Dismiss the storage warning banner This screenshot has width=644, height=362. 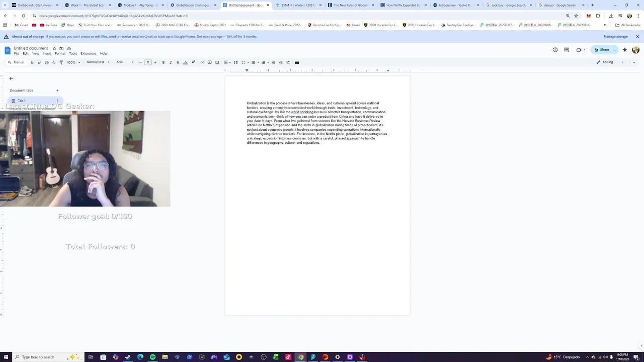point(637,37)
